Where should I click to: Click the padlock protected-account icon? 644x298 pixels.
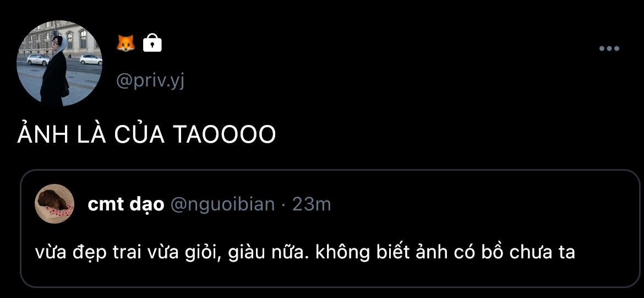pyautogui.click(x=152, y=43)
